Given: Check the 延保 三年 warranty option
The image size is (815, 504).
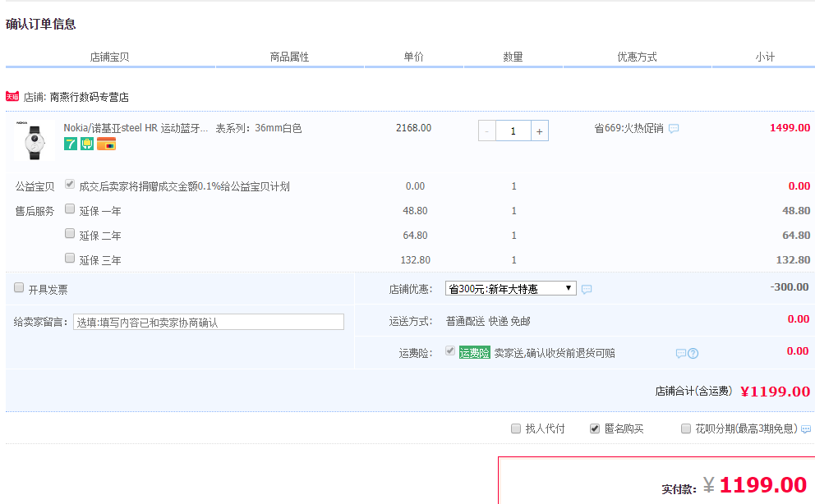Looking at the screenshot, I should [x=70, y=258].
